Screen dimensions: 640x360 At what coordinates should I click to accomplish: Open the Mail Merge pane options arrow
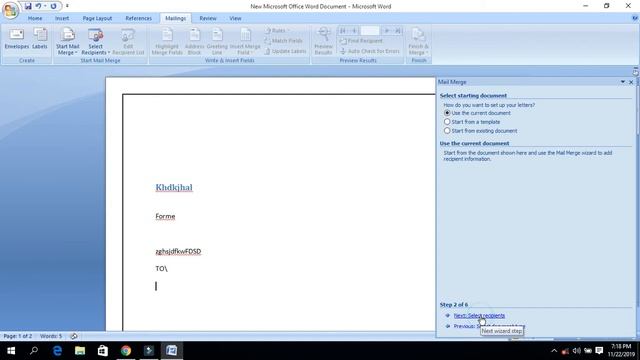coord(623,82)
